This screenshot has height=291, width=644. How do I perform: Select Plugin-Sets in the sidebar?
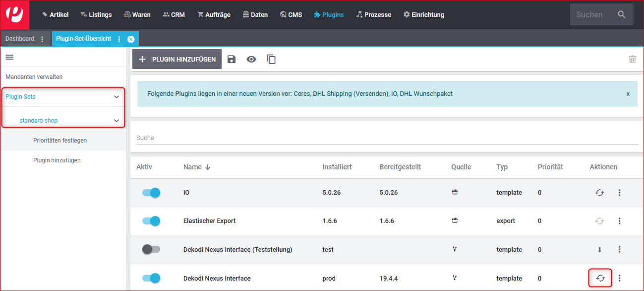pos(20,97)
